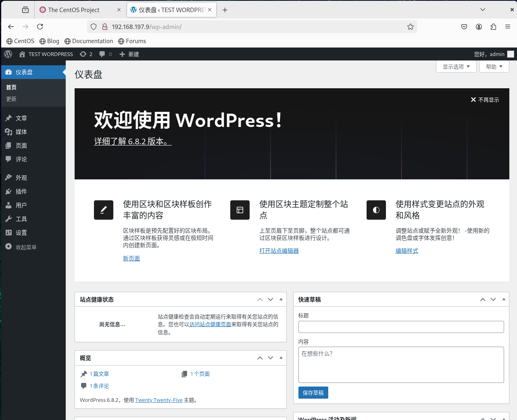517x420 pixels.
Task: Open pending updates icon showing 2
Action: (86, 54)
